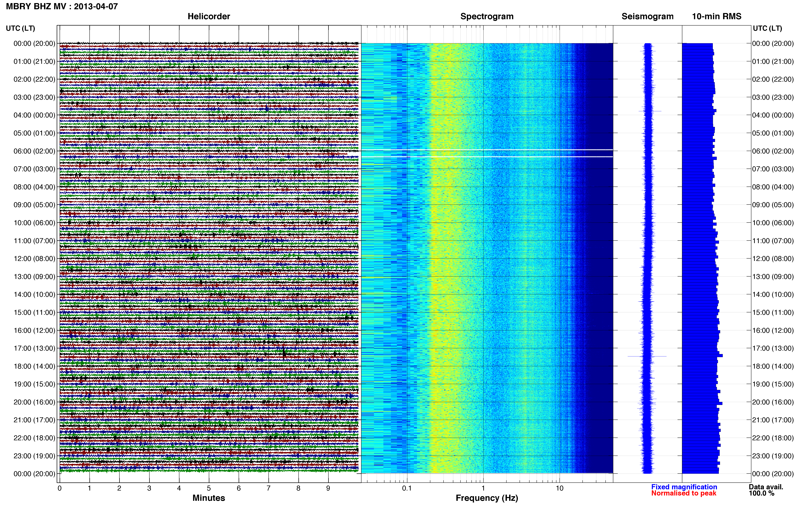Select the Spectrogram panel heading
Viewport: 812px width, 508px height.
pyautogui.click(x=487, y=16)
